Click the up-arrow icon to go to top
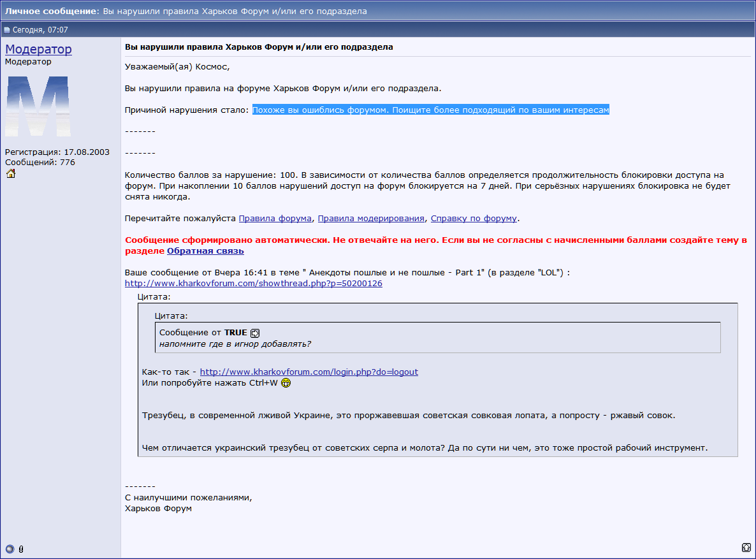Screen dimensions: 756x559 click(746, 548)
